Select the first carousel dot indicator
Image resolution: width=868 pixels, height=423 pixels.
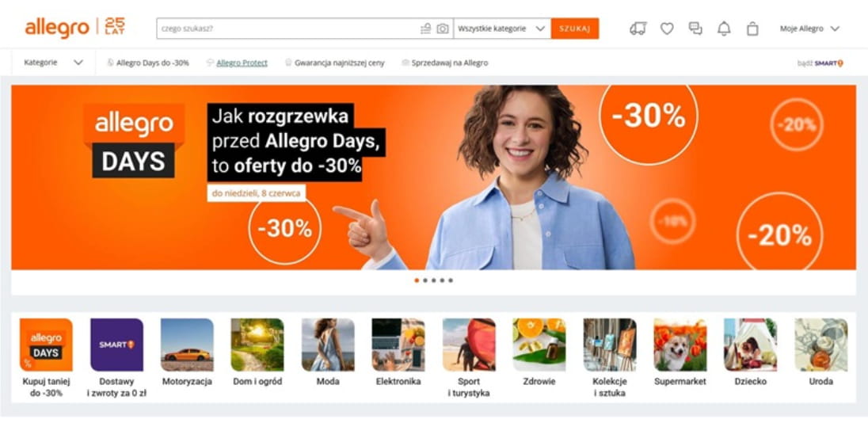tap(417, 280)
